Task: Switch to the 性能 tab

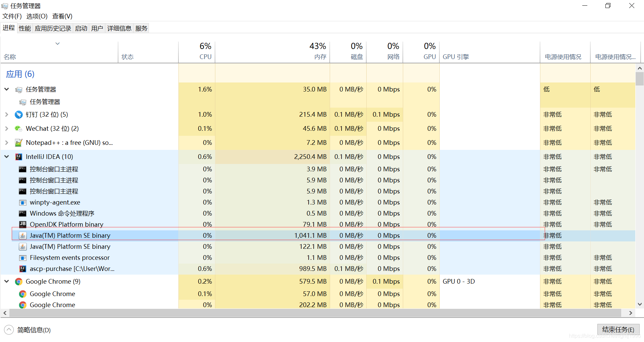Action: tap(25, 28)
